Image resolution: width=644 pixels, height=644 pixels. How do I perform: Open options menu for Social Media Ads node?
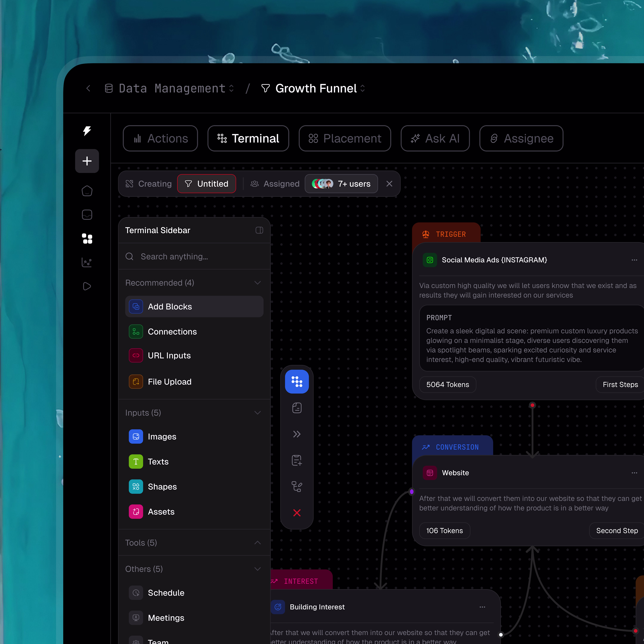(x=634, y=260)
